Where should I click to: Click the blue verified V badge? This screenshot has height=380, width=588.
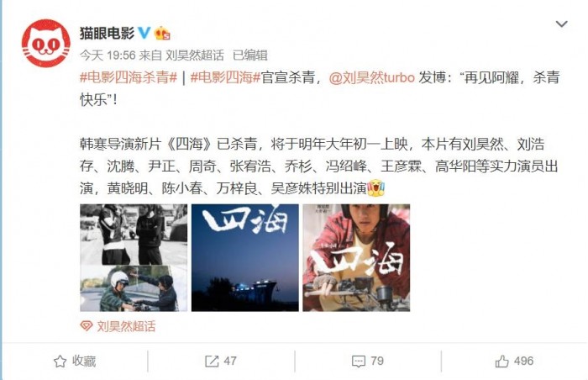tap(144, 33)
